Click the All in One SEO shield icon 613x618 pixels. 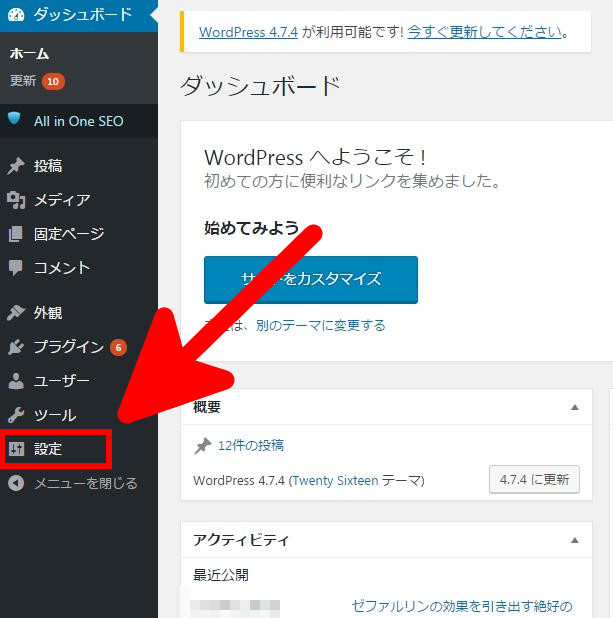click(x=15, y=120)
